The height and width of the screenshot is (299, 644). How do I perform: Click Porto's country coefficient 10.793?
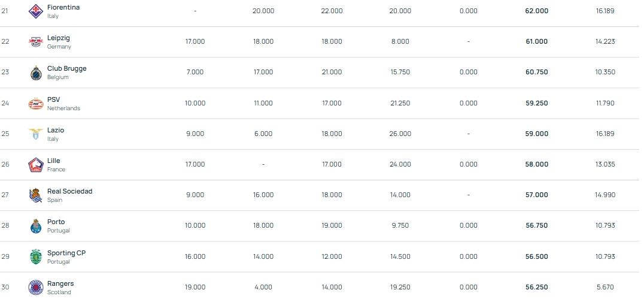point(605,226)
